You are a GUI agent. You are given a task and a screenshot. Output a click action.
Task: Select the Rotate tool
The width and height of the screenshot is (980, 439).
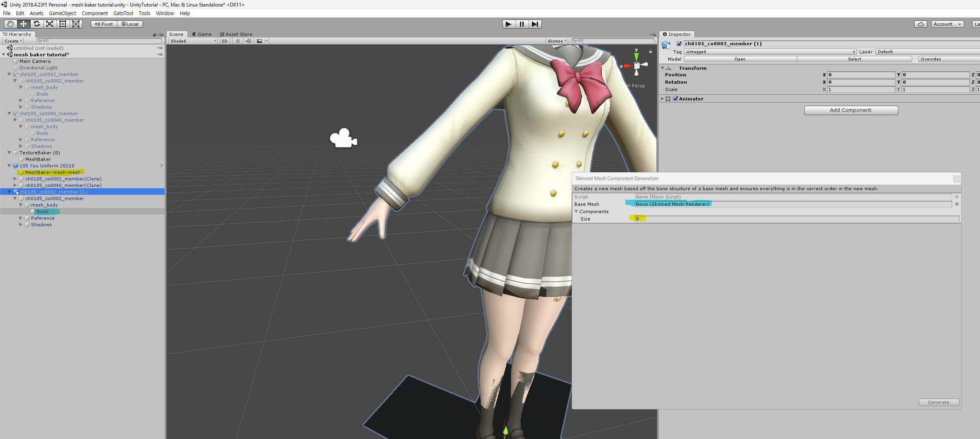click(x=36, y=24)
